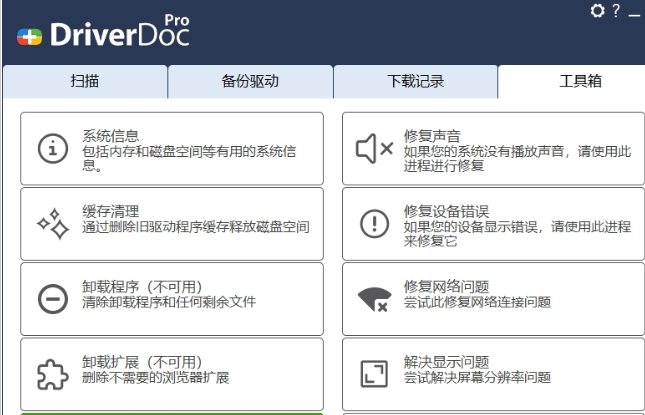This screenshot has width=645, height=415.
Task: Click the 卸载程序 minus circle icon
Action: coord(53,299)
